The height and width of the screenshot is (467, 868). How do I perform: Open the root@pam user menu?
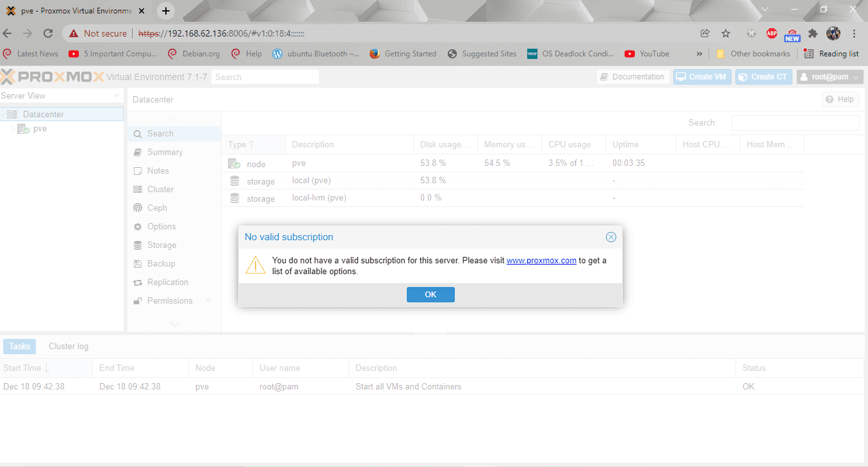click(x=830, y=77)
